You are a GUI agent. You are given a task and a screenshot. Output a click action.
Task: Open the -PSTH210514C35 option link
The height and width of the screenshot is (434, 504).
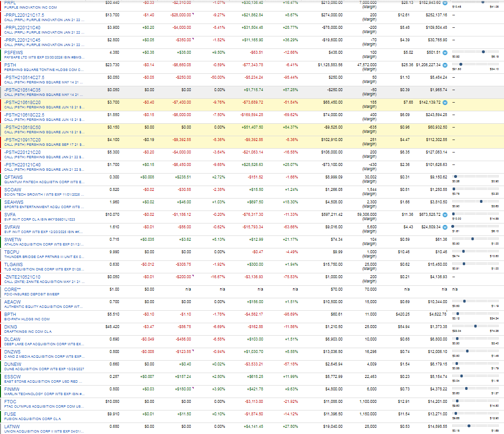(22, 90)
